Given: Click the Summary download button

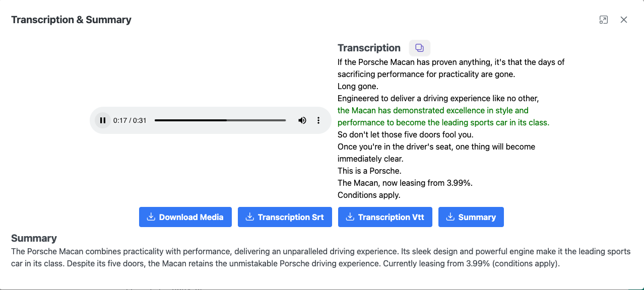Looking at the screenshot, I should tap(471, 217).
